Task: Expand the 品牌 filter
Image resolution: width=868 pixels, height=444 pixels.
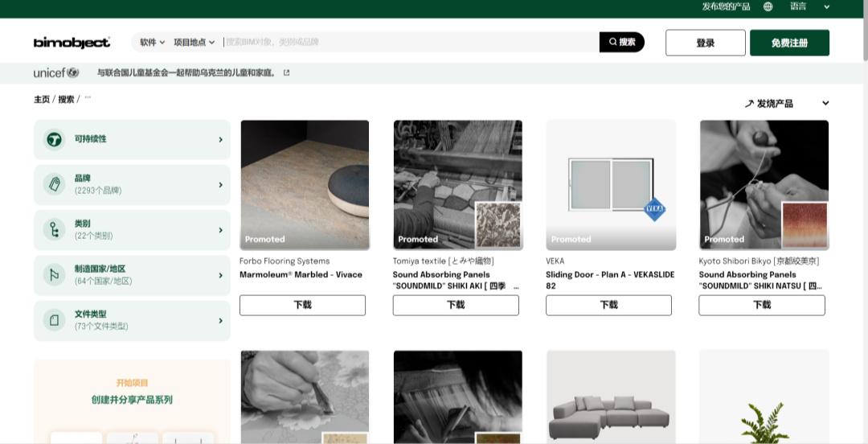Action: click(133, 184)
